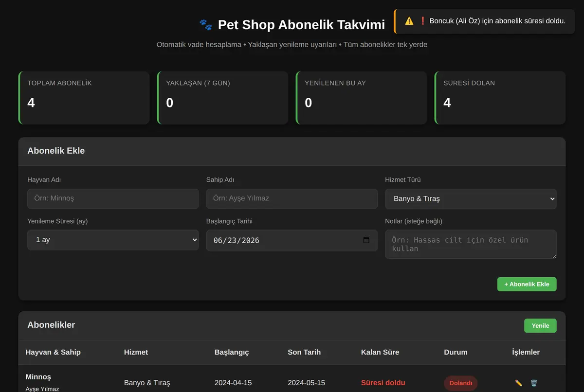Click the Başlangıç column header
Viewport: 584px width, 392px height.
[232, 352]
